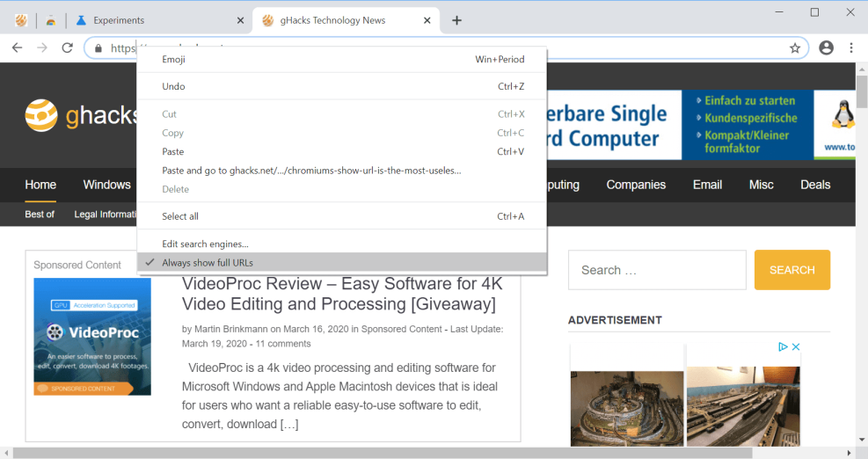The height and width of the screenshot is (459, 868).
Task: Close the advertisement with the X icon
Action: (796, 346)
